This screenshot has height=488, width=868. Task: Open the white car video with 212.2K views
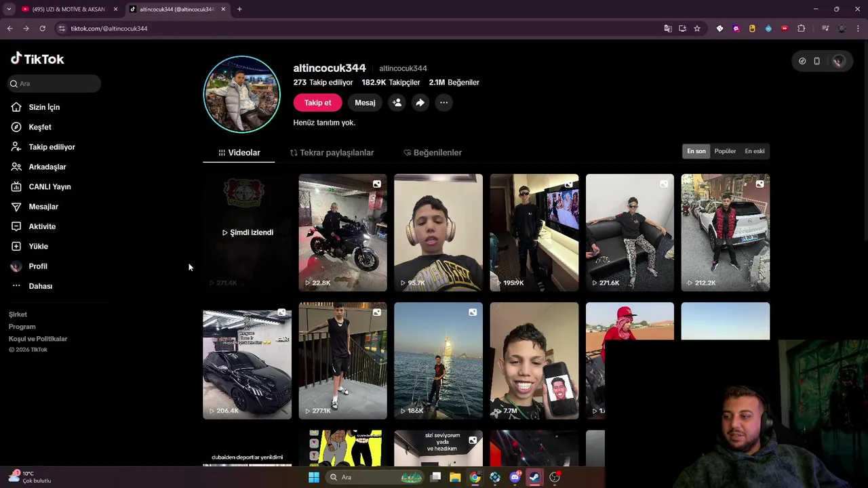726,232
